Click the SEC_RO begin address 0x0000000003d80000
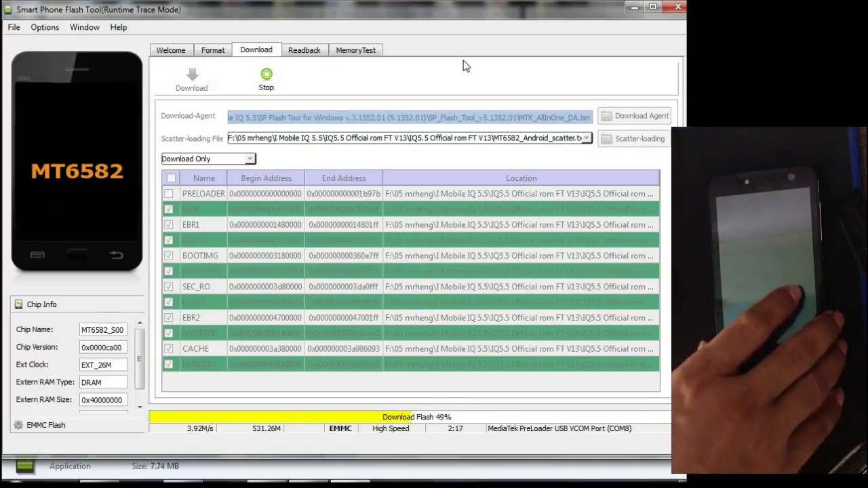The height and width of the screenshot is (488, 868). [x=265, y=287]
